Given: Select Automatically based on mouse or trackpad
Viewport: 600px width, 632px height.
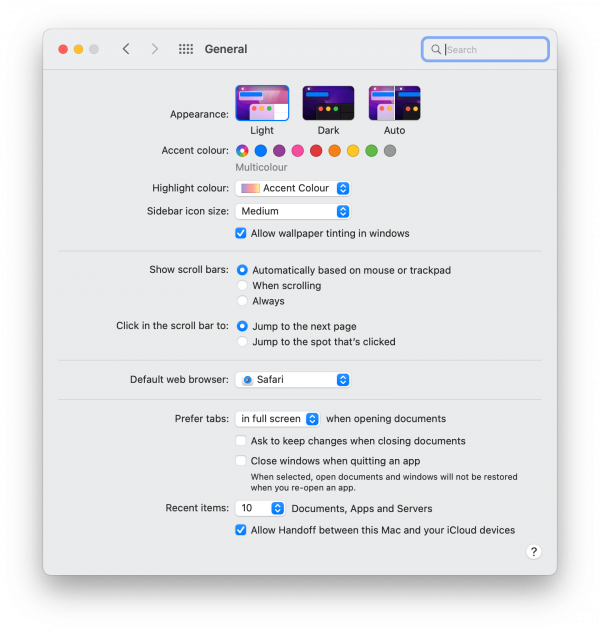Looking at the screenshot, I should pos(242,270).
